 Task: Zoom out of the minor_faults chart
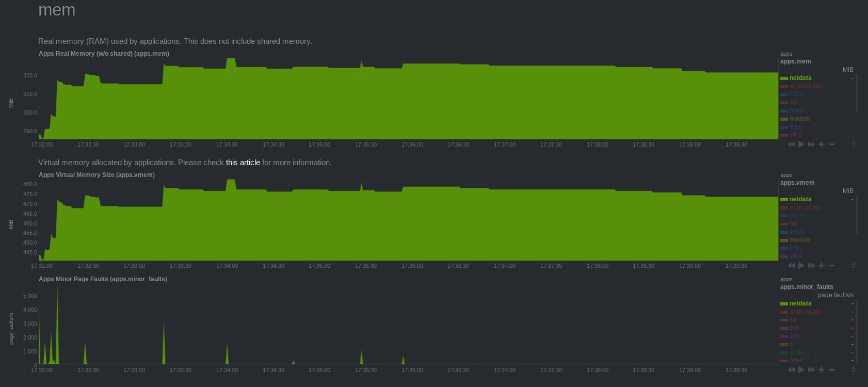pyautogui.click(x=832, y=370)
